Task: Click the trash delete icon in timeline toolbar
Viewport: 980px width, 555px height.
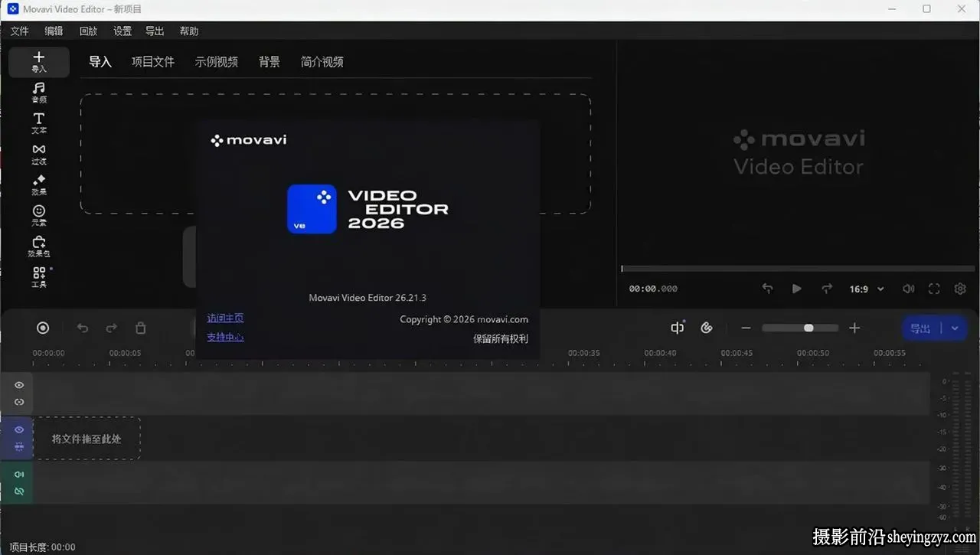Action: [x=141, y=328]
